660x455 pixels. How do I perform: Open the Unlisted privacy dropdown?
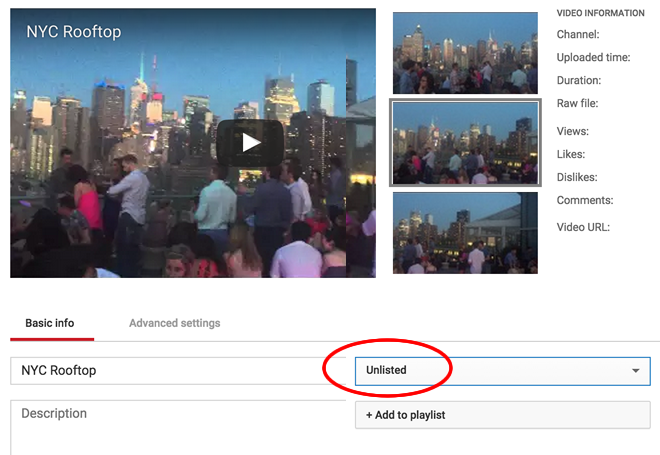[490, 370]
